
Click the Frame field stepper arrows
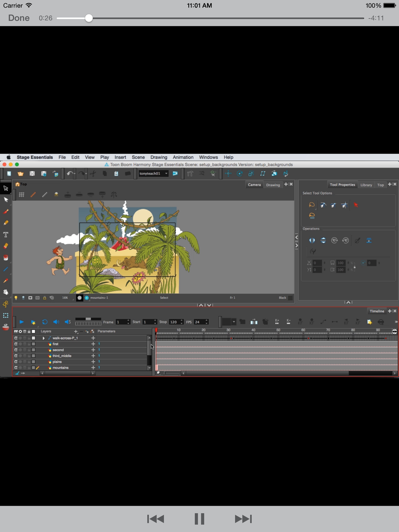tap(128, 322)
